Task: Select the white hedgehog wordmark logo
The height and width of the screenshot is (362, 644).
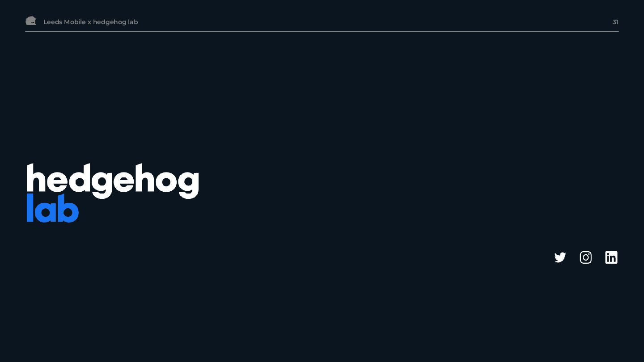Action: coord(113,181)
